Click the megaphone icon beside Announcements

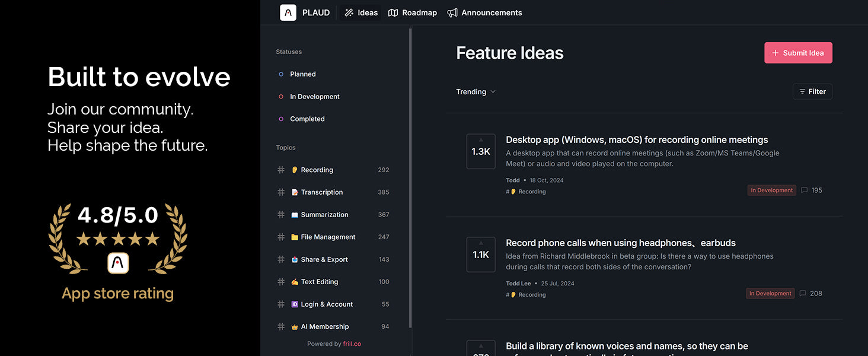click(452, 12)
